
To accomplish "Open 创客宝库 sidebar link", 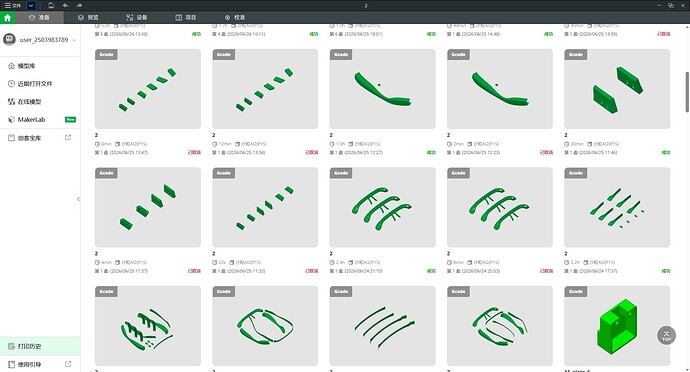I will click(x=29, y=138).
